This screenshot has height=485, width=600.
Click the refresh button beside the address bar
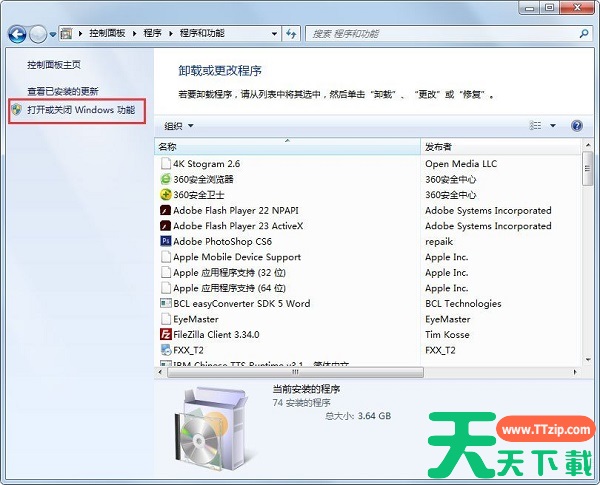[x=291, y=34]
